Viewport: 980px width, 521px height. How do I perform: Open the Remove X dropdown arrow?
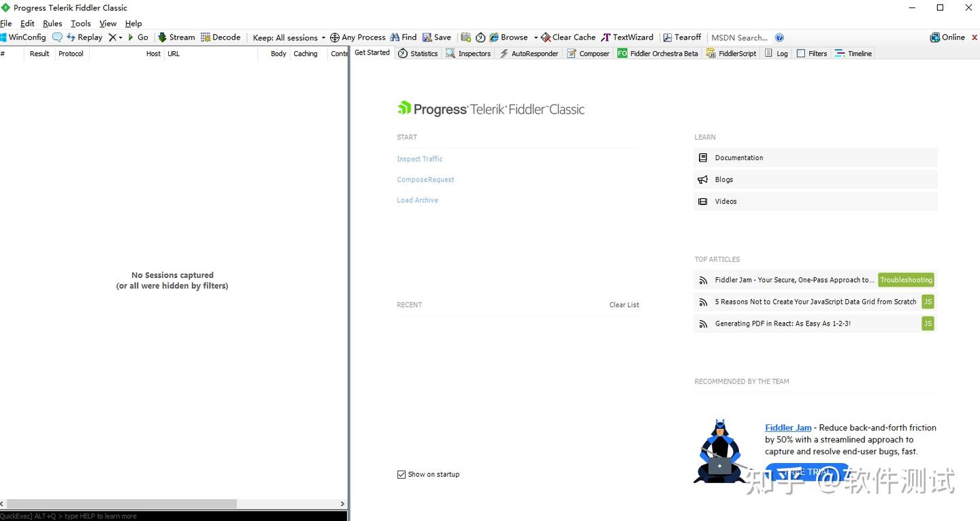point(120,37)
